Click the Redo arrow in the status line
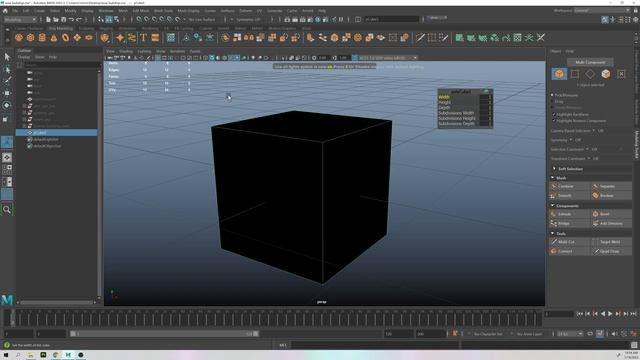The width and height of the screenshot is (640, 360). 79,19
